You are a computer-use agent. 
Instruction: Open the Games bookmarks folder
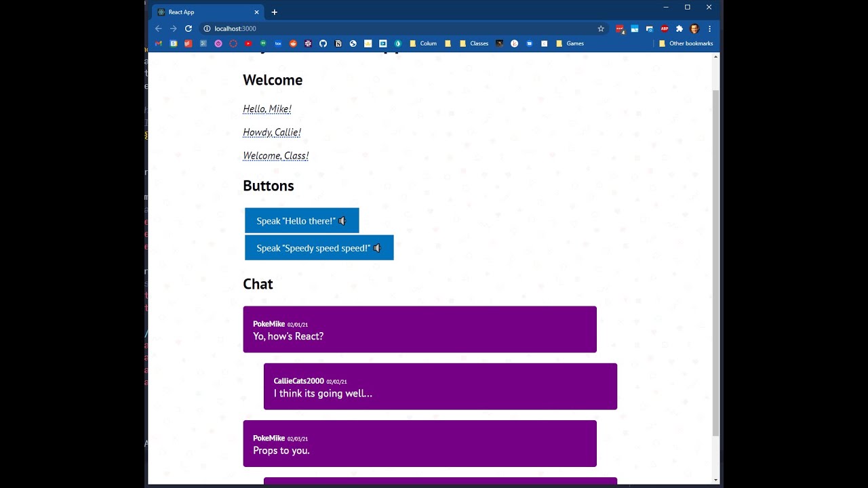(x=570, y=43)
